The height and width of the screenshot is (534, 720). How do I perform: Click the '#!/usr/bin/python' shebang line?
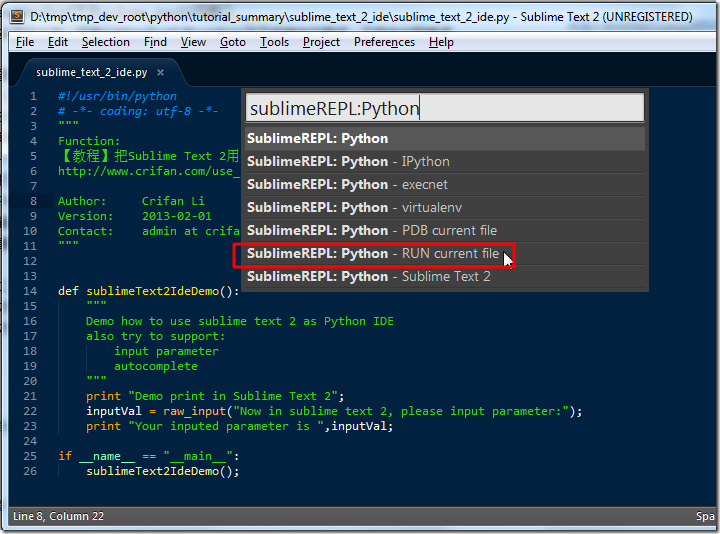click(117, 96)
